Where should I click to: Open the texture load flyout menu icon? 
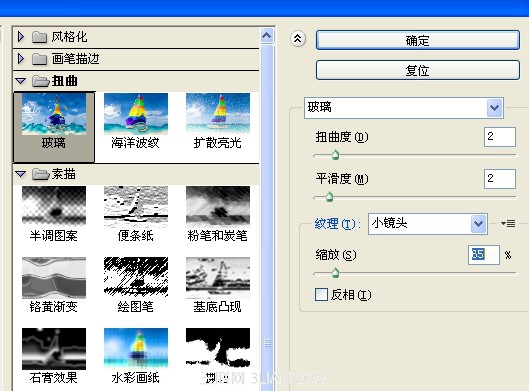(x=508, y=223)
